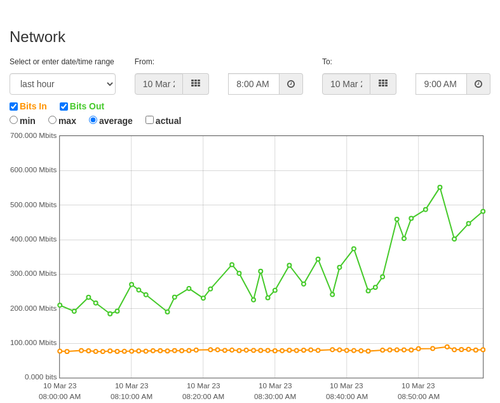Click the 200.000 Mbits axis label
This screenshot has width=500, height=403.
point(33,308)
